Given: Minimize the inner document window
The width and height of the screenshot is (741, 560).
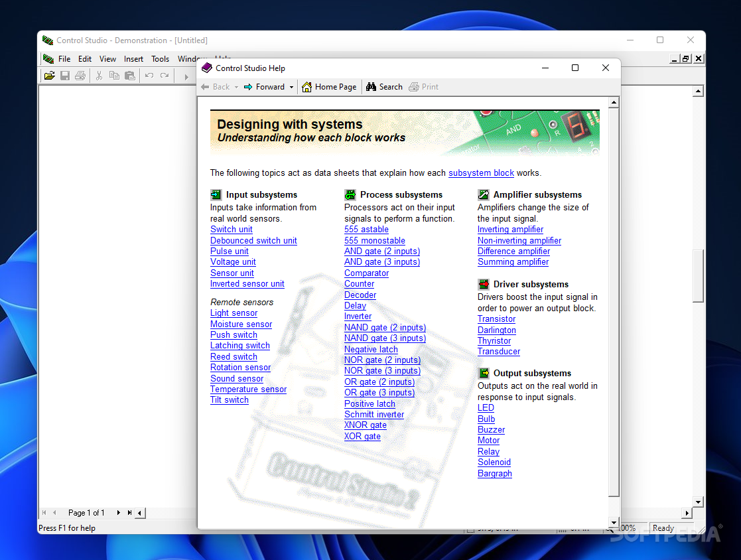Looking at the screenshot, I should click(675, 58).
